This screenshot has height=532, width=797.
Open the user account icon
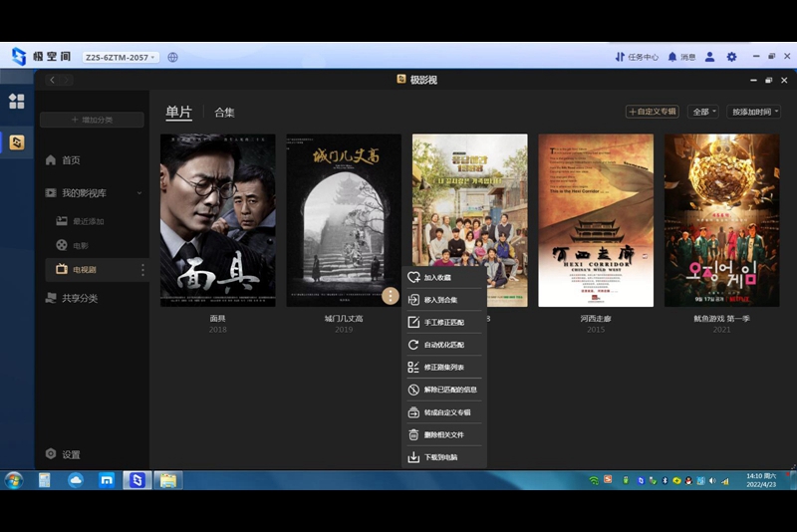click(x=709, y=57)
